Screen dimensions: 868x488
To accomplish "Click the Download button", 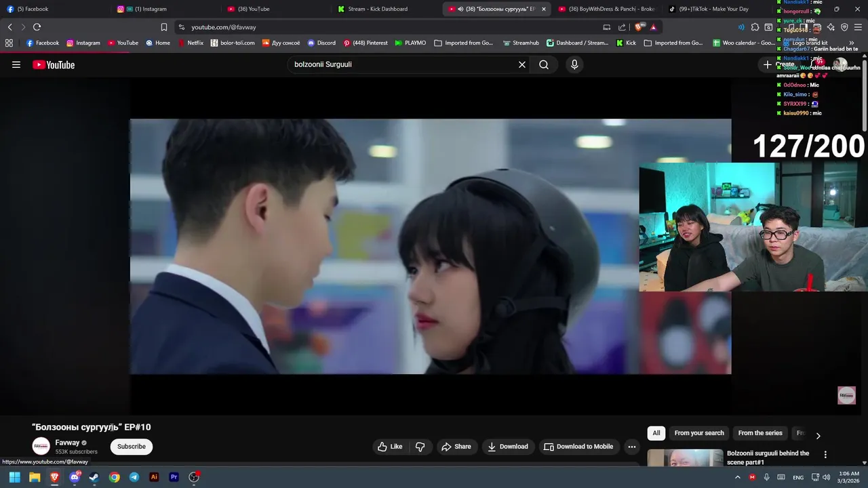I will [508, 447].
